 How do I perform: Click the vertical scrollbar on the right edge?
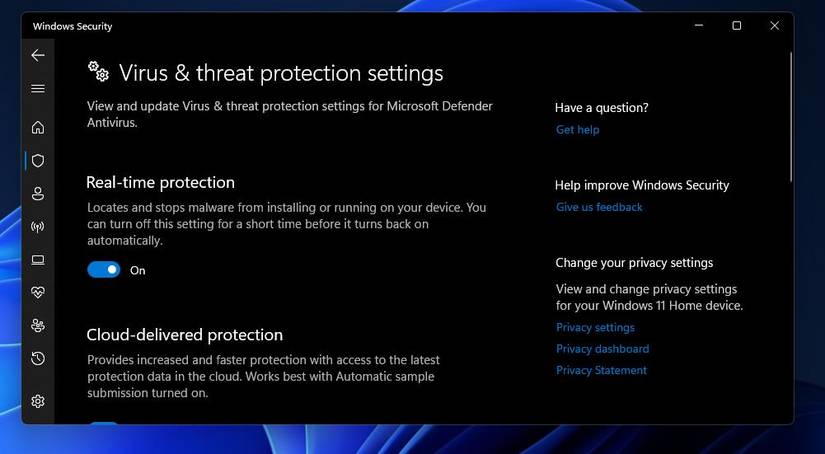789,120
